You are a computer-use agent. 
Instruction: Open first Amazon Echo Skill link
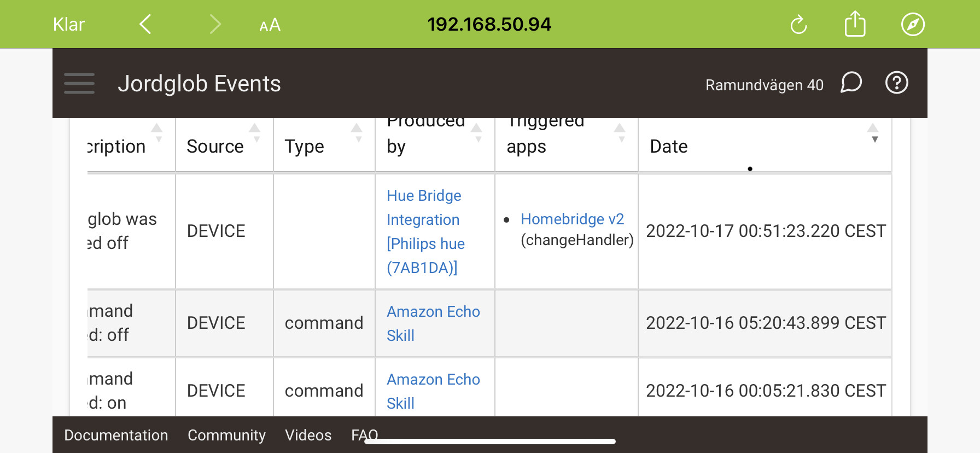433,323
